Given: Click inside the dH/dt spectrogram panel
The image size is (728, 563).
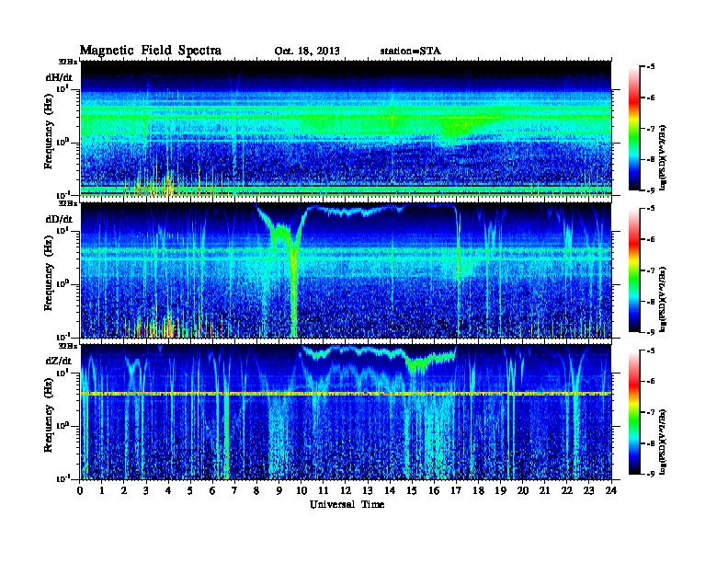Looking at the screenshot, I should pos(346,131).
